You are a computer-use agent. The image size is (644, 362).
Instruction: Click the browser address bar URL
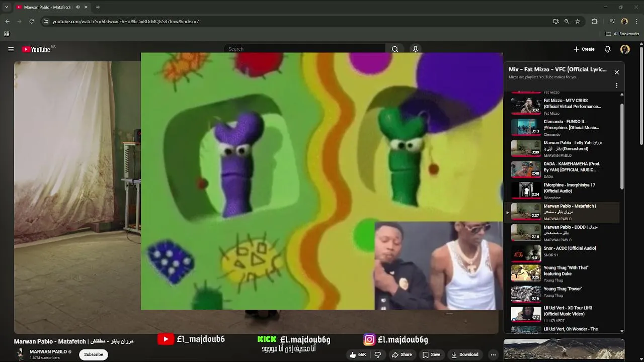pyautogui.click(x=126, y=22)
